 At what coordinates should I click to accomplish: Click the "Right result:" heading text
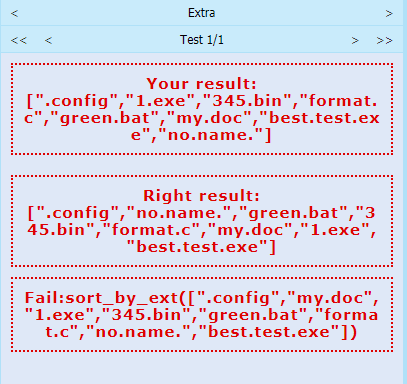[202, 196]
